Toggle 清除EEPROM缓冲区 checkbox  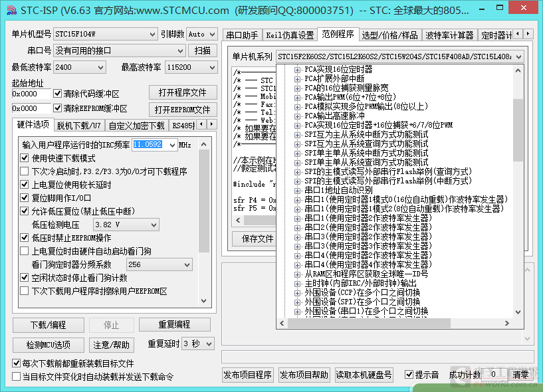click(57, 108)
